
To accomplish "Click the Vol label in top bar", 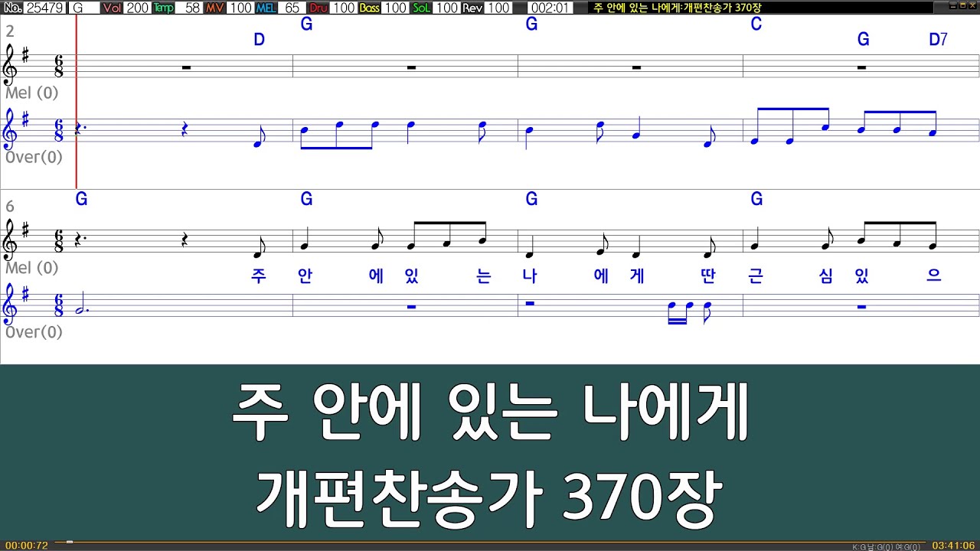I will tap(112, 8).
